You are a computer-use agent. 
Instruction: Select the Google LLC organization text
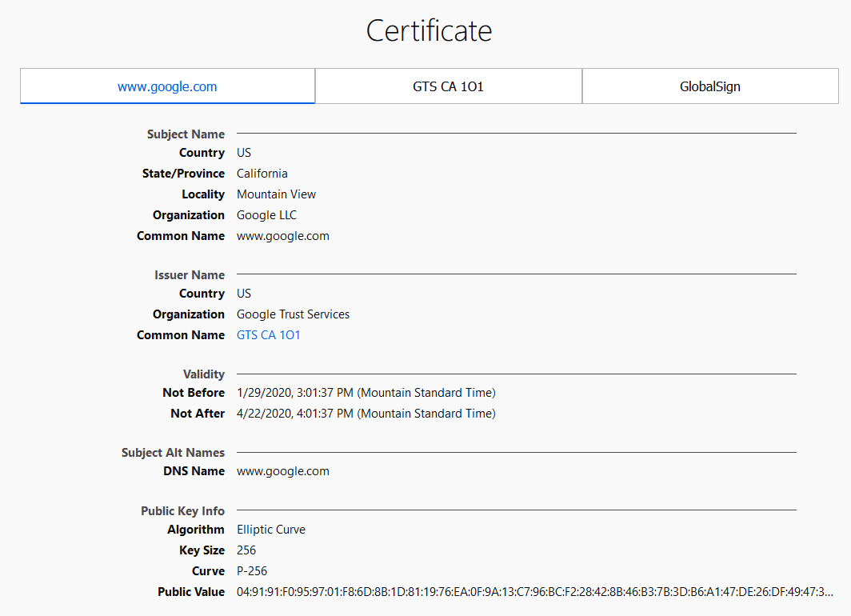[x=266, y=215]
